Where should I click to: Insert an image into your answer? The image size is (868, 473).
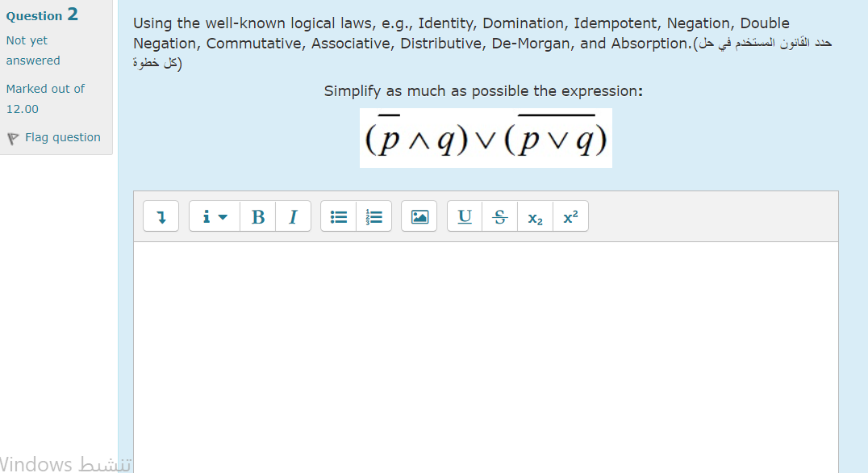419,216
